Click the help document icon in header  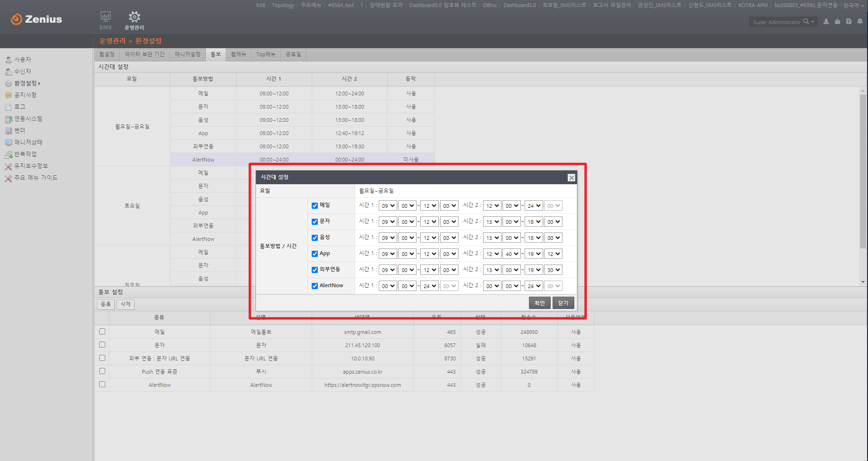click(849, 22)
